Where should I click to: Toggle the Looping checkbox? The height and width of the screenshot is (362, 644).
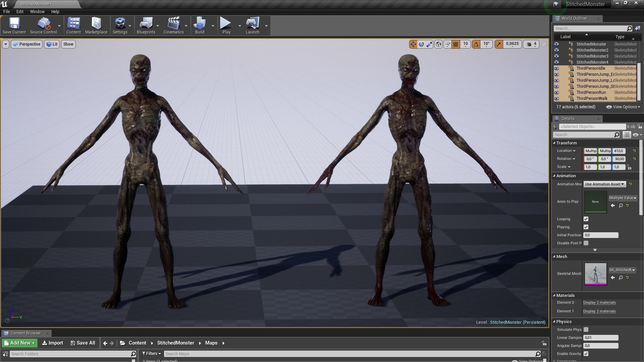click(586, 219)
